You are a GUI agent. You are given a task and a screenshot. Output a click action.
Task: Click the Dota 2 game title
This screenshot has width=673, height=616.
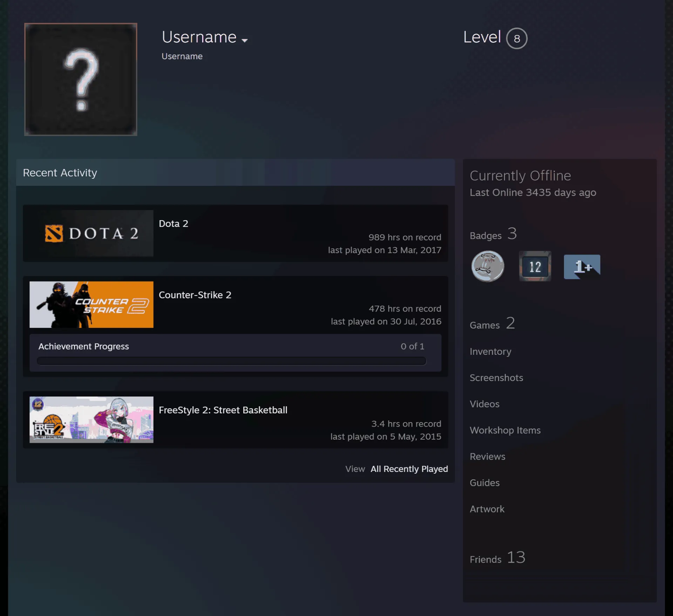point(174,224)
